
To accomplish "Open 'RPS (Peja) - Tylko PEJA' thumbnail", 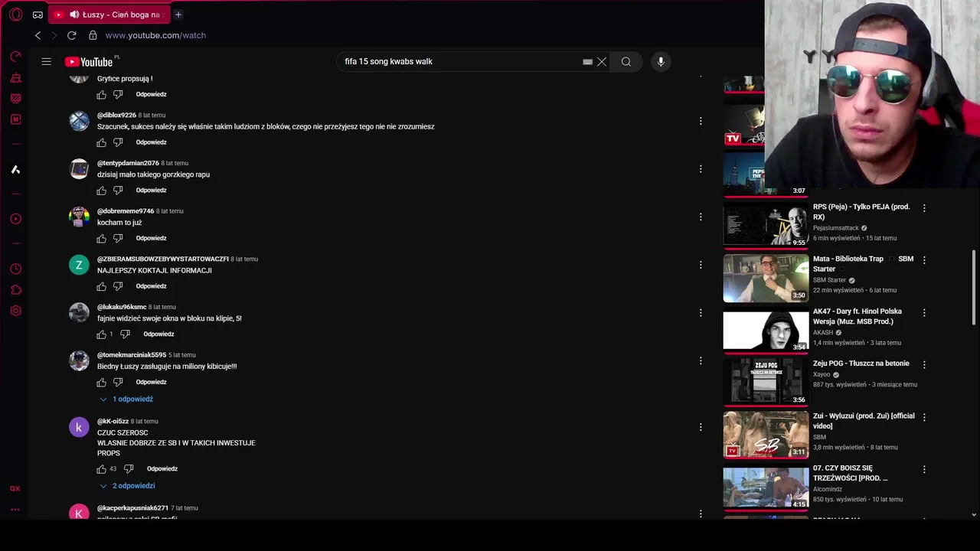I will pos(766,225).
